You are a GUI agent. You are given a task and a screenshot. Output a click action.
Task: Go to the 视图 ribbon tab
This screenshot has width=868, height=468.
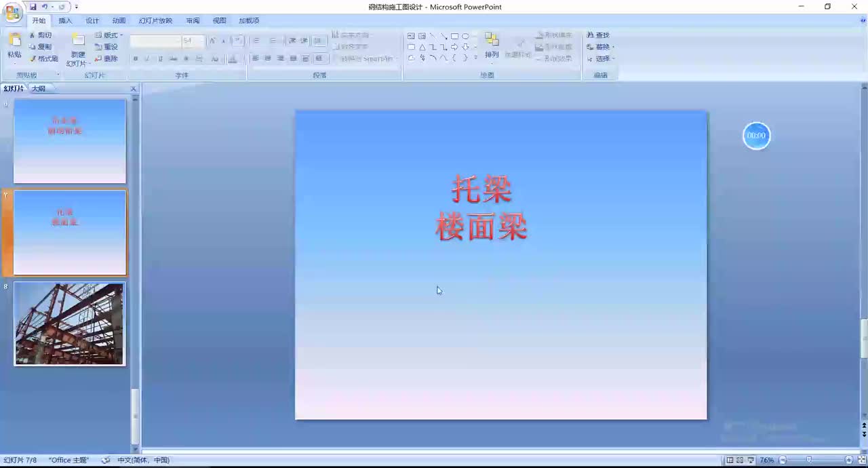pyautogui.click(x=219, y=20)
